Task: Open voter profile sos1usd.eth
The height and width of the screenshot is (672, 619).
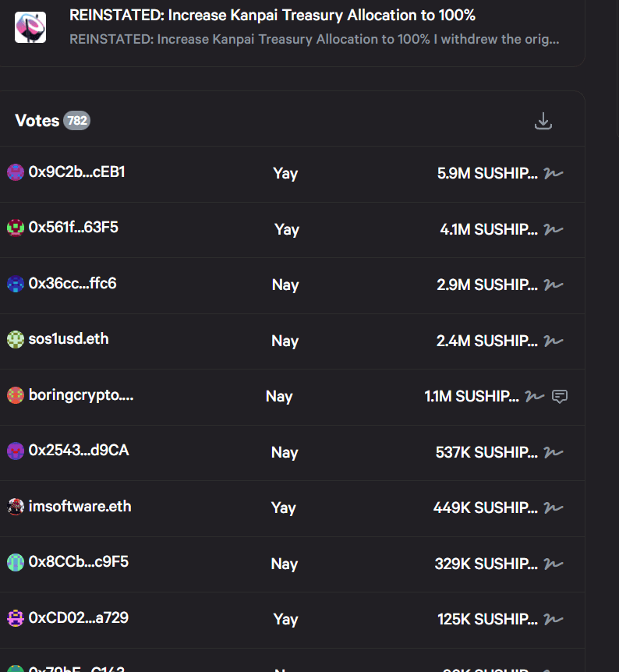Action: 69,338
